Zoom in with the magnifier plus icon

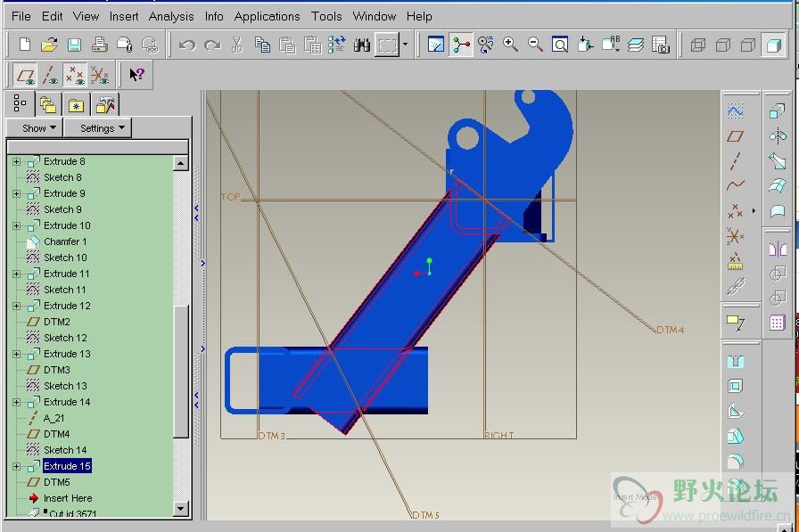point(510,45)
